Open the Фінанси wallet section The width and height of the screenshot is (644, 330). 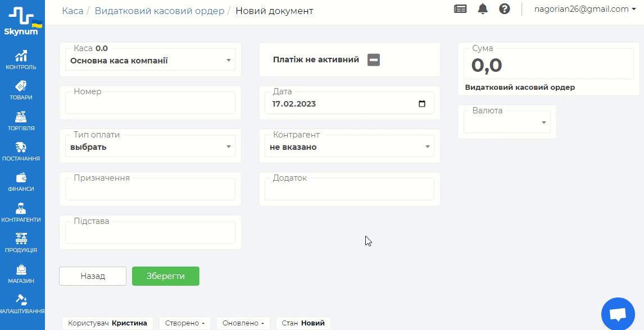pyautogui.click(x=21, y=182)
